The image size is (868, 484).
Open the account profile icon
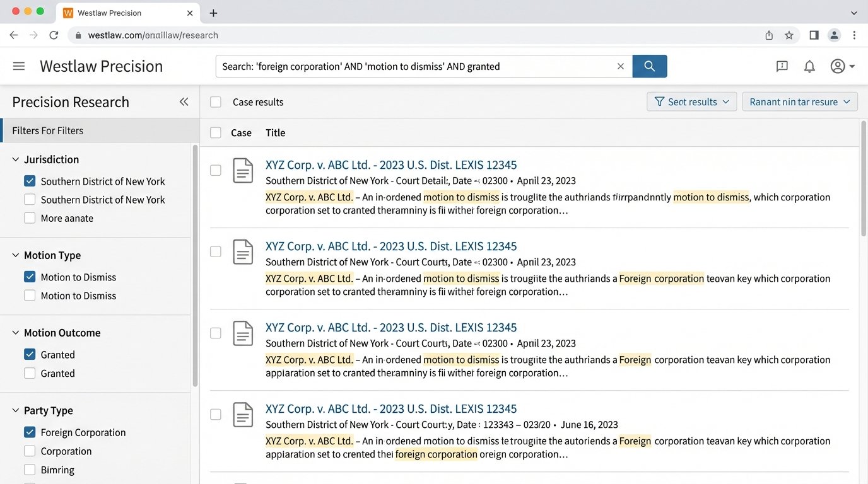[x=837, y=66]
